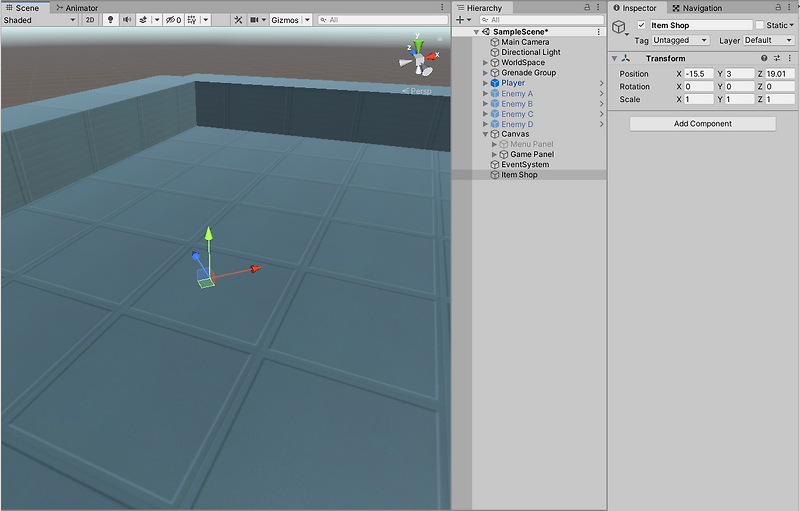Viewport: 800px width, 511px height.
Task: Select Item Shop in Hierarchy
Action: point(519,174)
